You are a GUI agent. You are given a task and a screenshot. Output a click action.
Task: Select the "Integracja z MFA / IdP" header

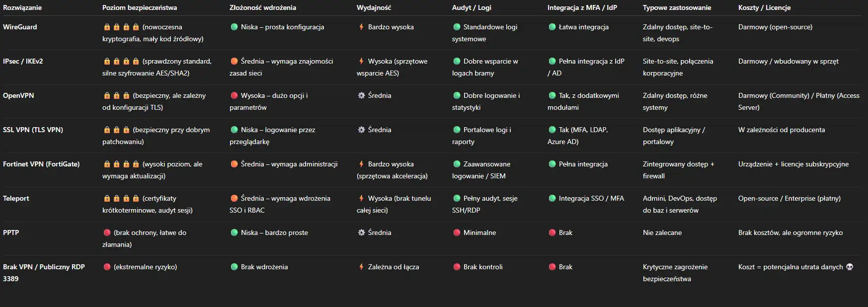click(582, 7)
